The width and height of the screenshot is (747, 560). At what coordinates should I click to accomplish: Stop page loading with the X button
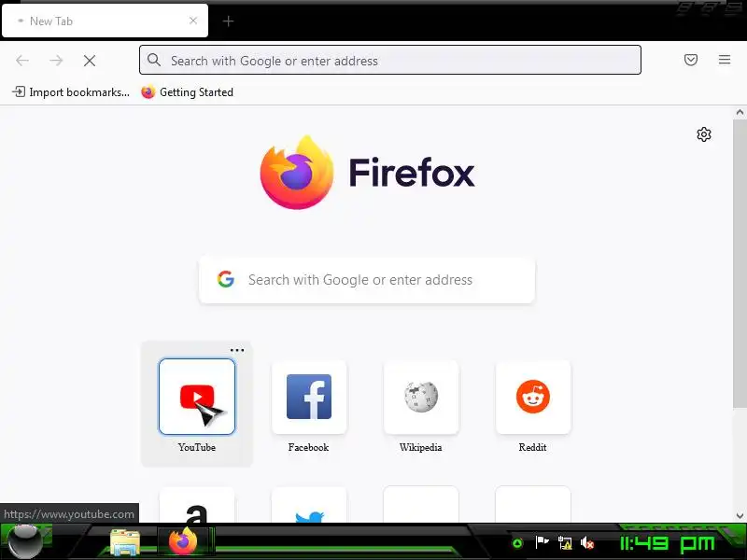click(90, 61)
